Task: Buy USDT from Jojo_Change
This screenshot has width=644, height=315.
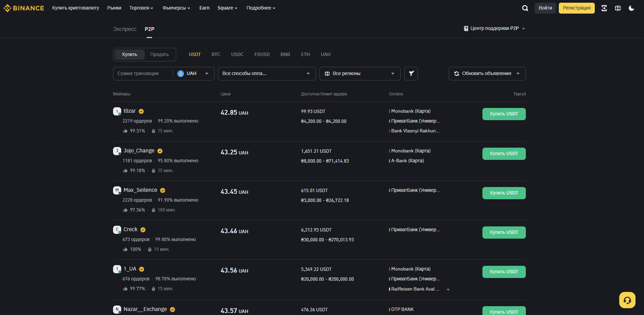Action: coord(504,154)
